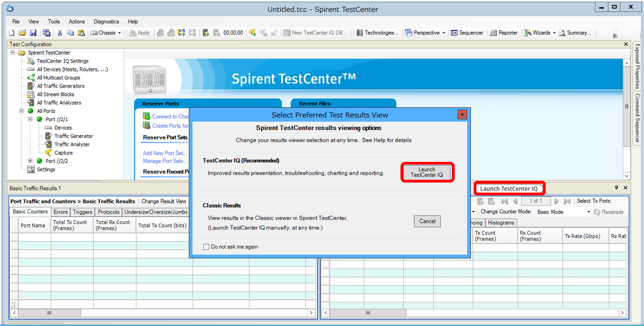
Task: Click Launch TestCenter IQ button in dialog
Action: point(427,172)
